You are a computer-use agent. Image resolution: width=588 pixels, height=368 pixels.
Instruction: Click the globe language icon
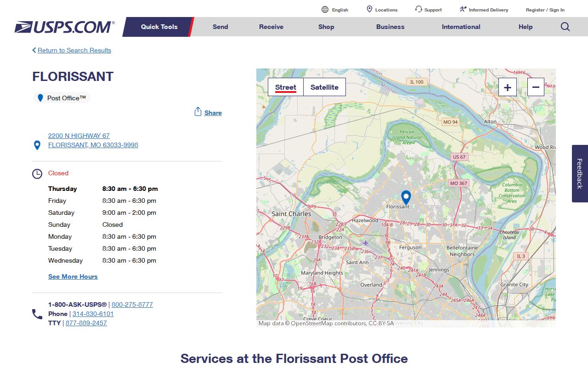click(325, 9)
